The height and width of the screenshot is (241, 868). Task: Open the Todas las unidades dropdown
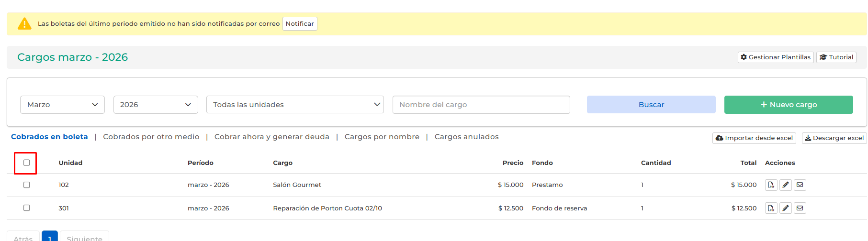pyautogui.click(x=295, y=105)
